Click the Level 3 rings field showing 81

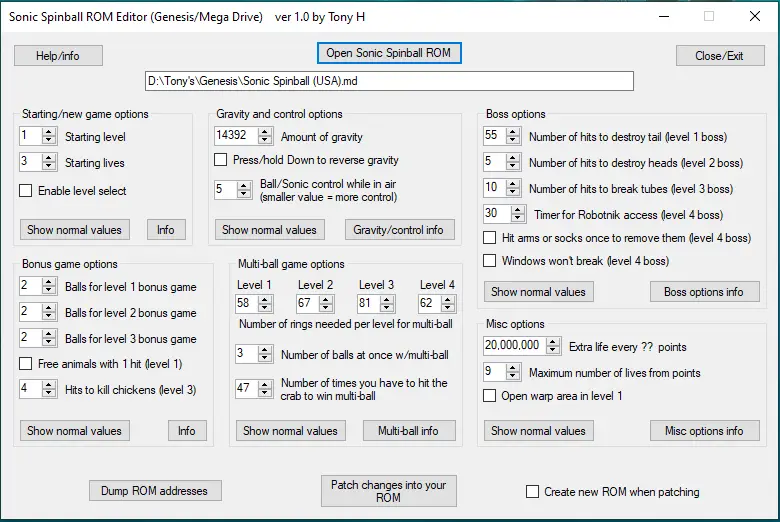[x=369, y=303]
